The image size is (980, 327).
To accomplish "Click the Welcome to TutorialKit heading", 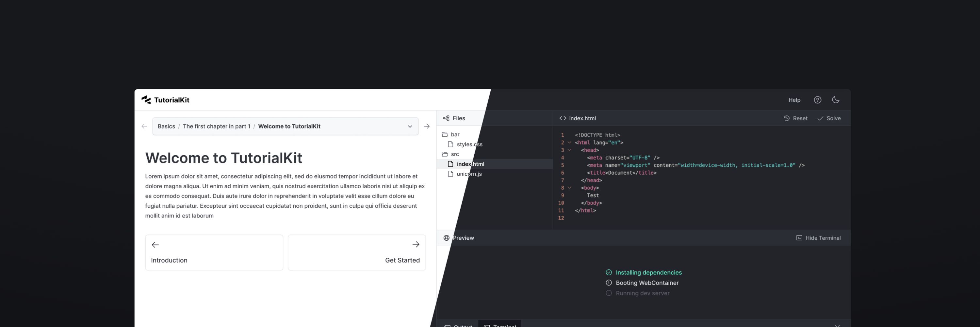I will point(224,158).
